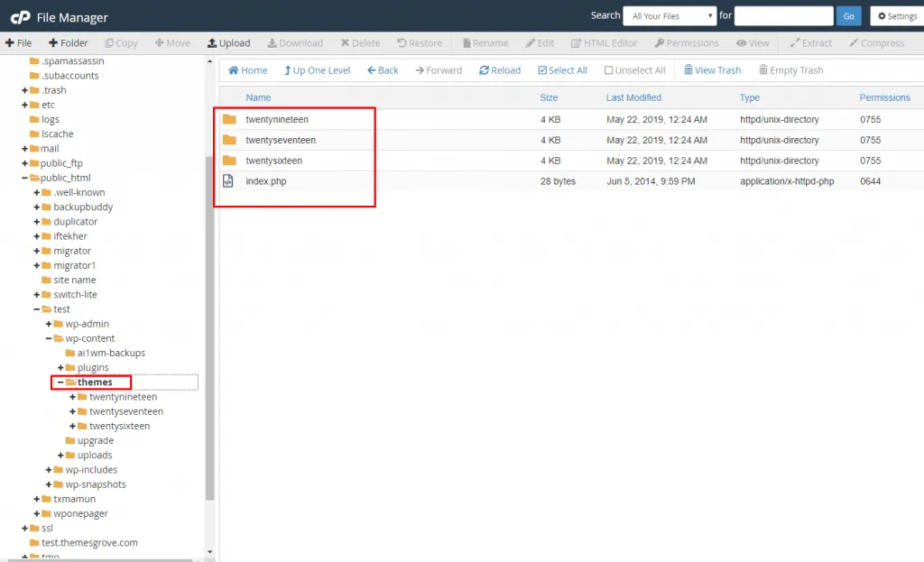This screenshot has width=924, height=562.
Task: Click the cPanel logo icon
Action: 20,17
